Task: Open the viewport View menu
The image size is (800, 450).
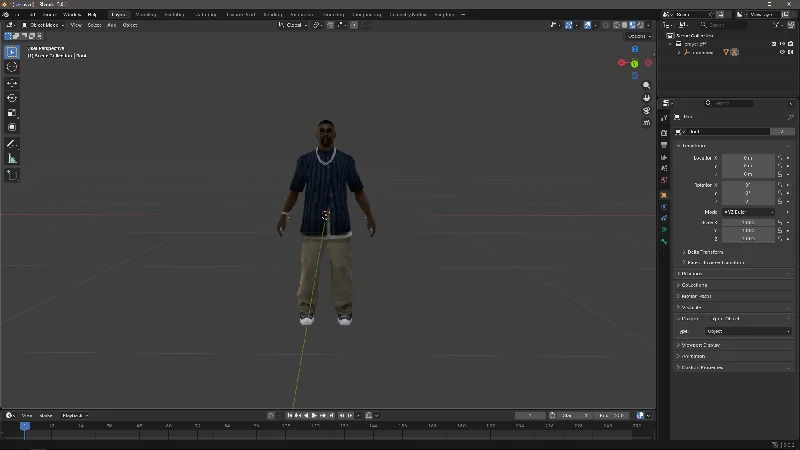Action: click(76, 25)
